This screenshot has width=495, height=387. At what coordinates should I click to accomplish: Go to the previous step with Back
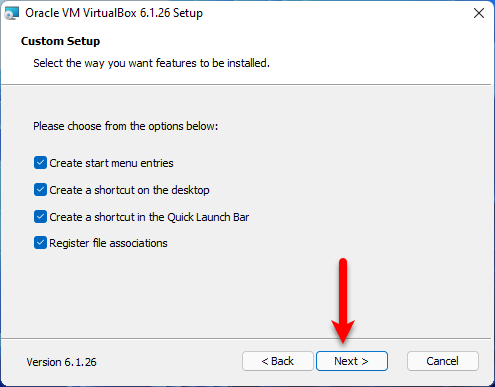click(278, 361)
